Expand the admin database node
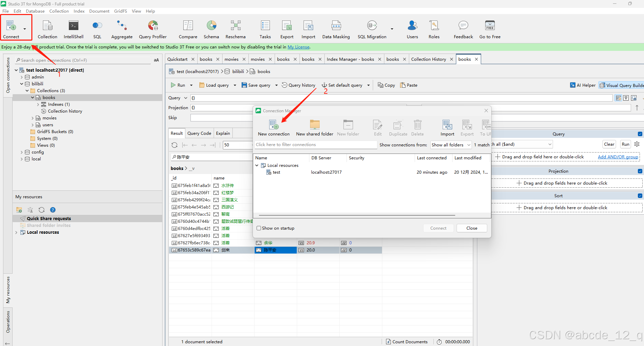 pos(21,77)
